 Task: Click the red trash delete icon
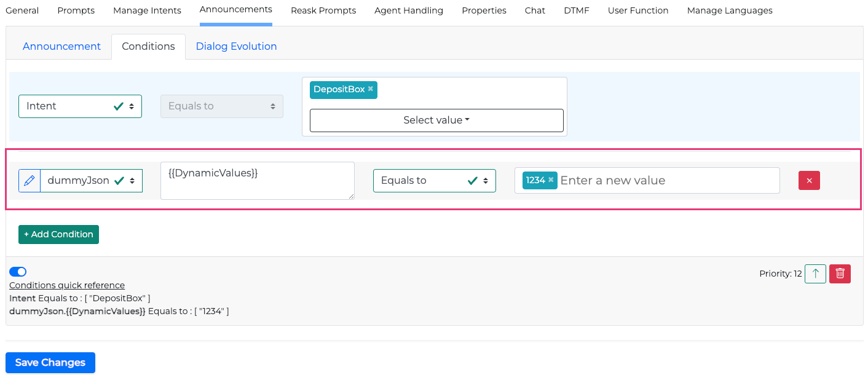tap(840, 274)
